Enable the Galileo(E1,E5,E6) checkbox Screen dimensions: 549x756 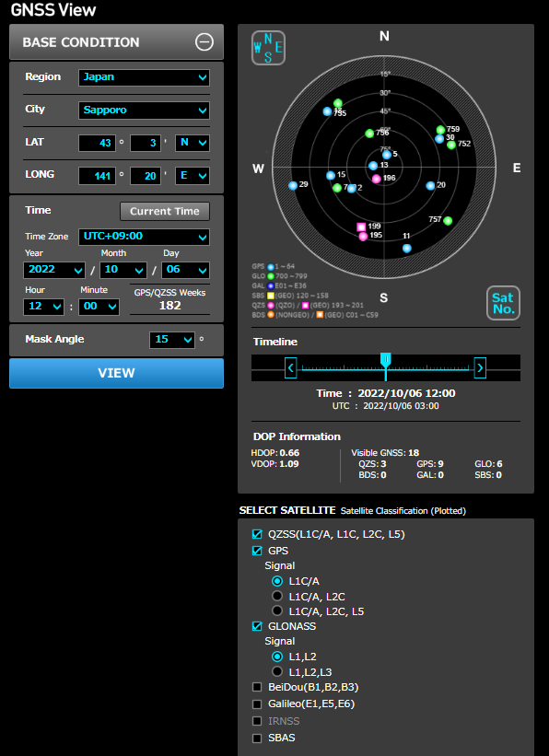coord(257,704)
